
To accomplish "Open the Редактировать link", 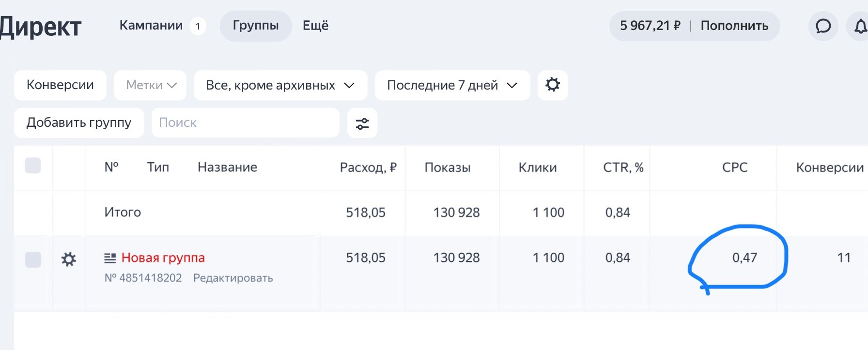I will [233, 278].
